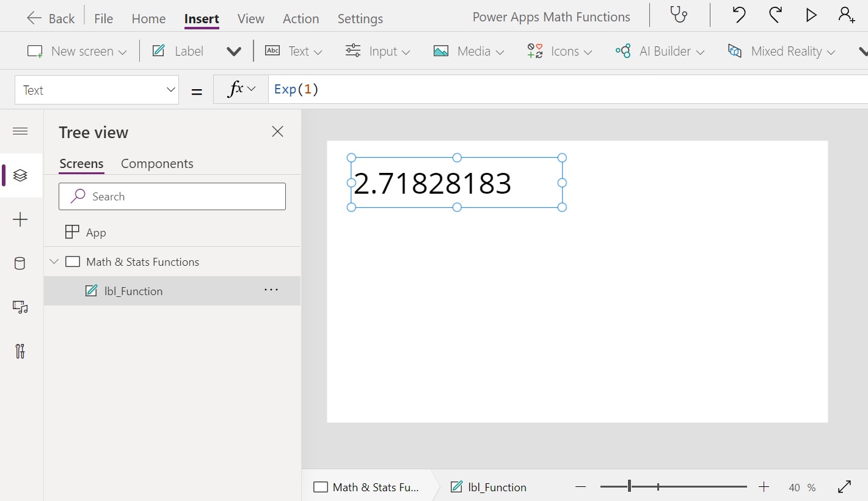The height and width of the screenshot is (501, 868).
Task: Undo the last action
Action: pos(738,15)
